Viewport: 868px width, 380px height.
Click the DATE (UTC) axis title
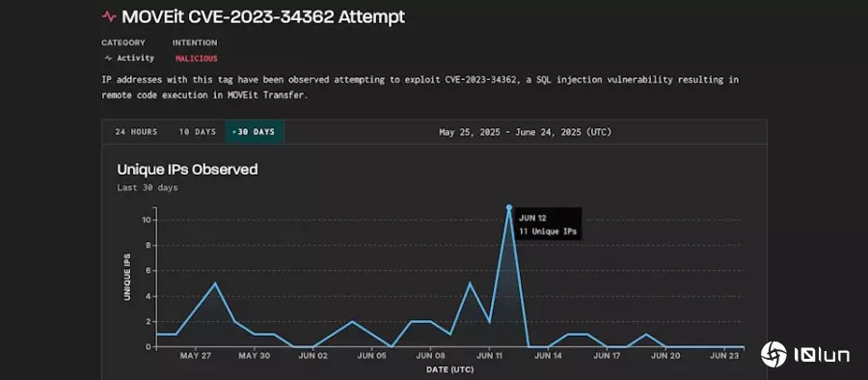coord(450,369)
